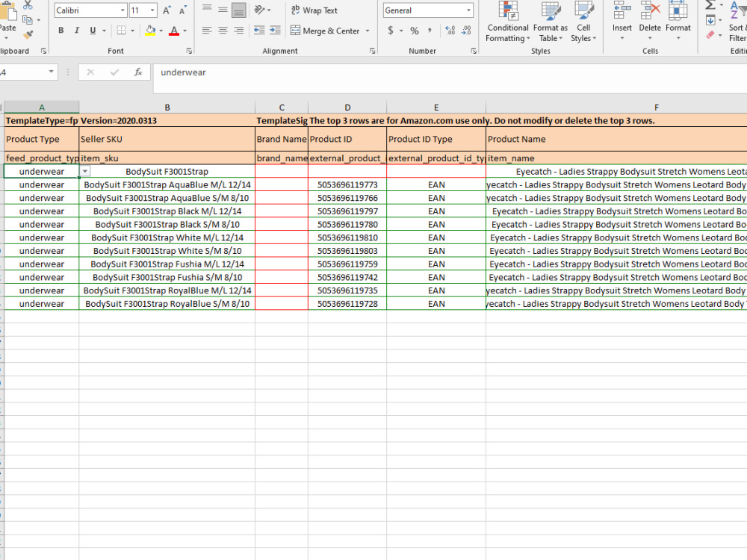
Task: Click the Clear eraser icon
Action: click(x=710, y=35)
